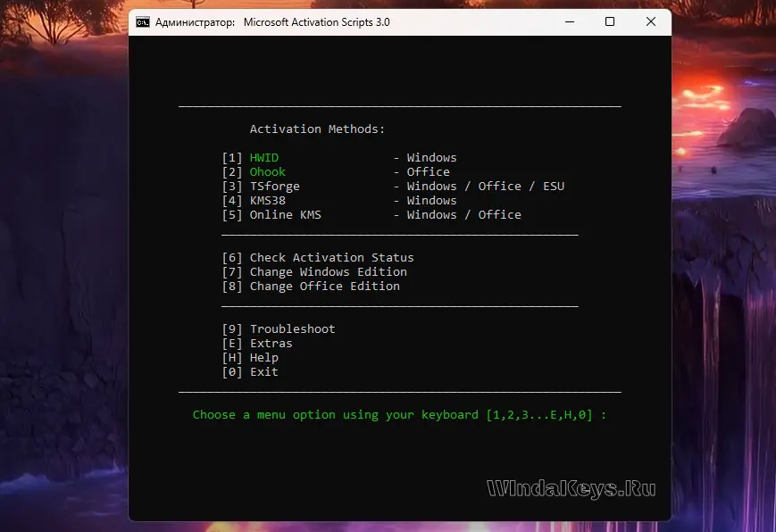This screenshot has width=776, height=532.
Task: Click the window title 'Microsoft Activation Scripts 3.0'
Action: coord(317,22)
